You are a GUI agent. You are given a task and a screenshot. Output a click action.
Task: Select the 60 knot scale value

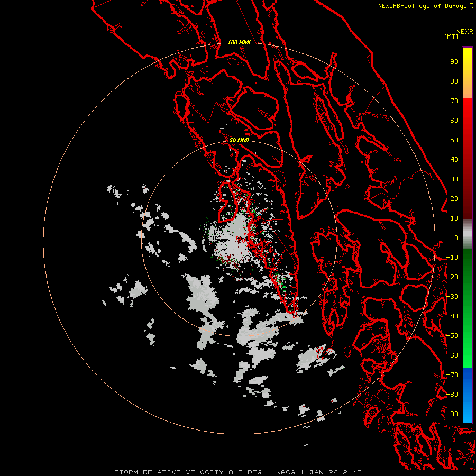tap(454, 121)
